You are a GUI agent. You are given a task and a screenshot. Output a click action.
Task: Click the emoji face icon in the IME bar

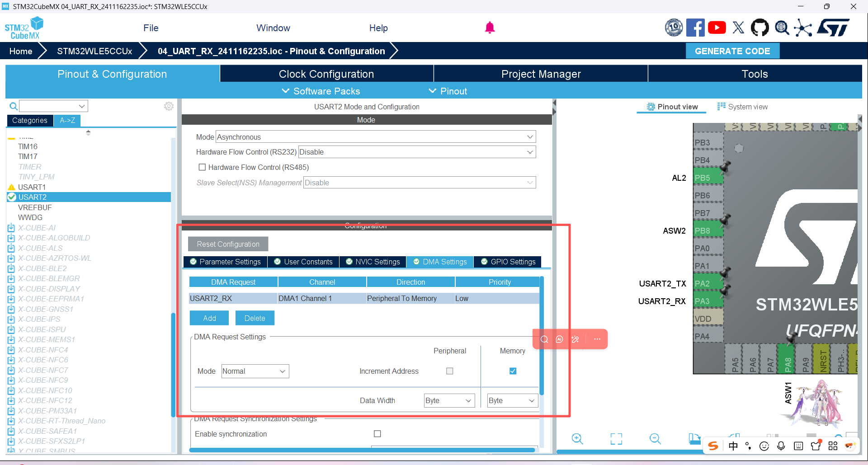click(764, 446)
